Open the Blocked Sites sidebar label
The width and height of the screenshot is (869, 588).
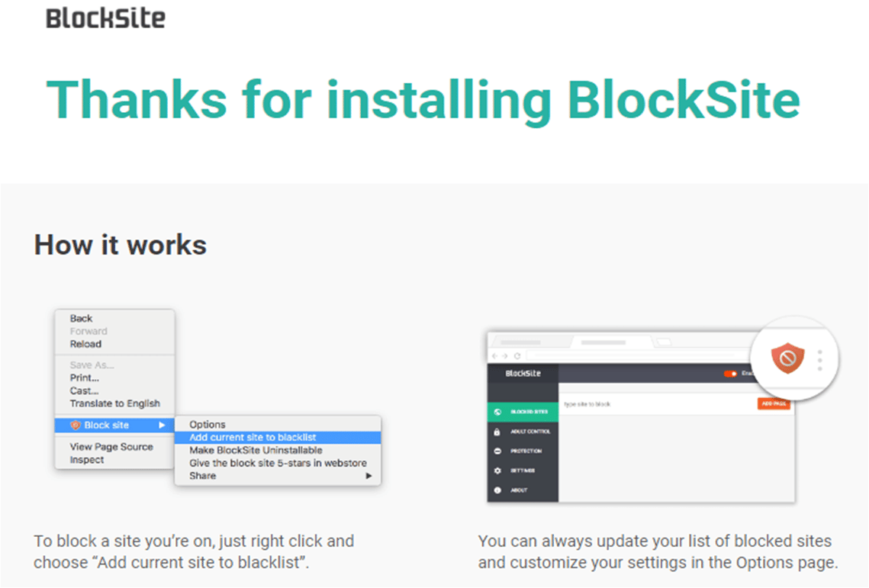[529, 412]
